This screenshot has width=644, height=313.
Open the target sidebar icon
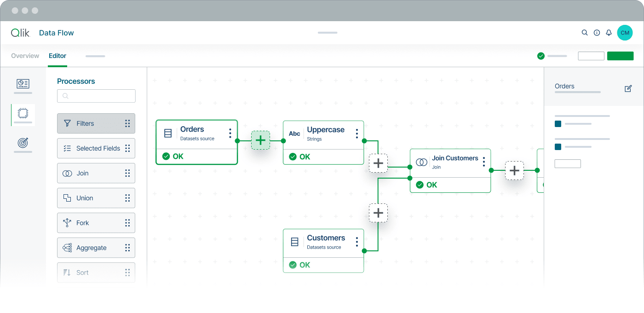coord(23,143)
